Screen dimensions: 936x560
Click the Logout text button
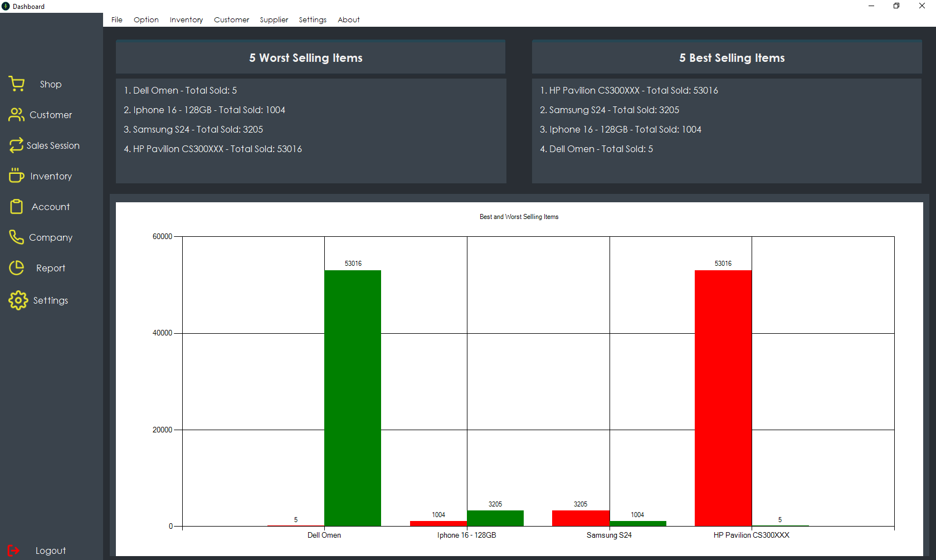51,551
